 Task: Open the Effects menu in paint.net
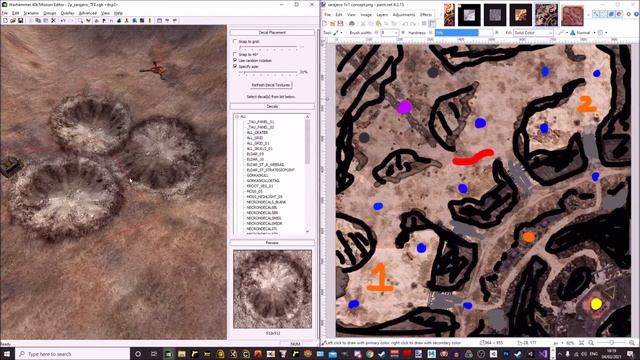coord(426,15)
